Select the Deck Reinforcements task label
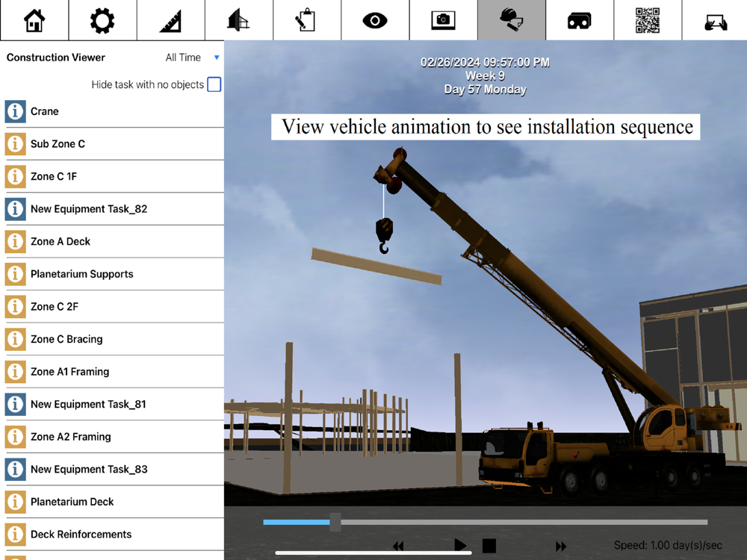The image size is (747, 560). tap(81, 535)
